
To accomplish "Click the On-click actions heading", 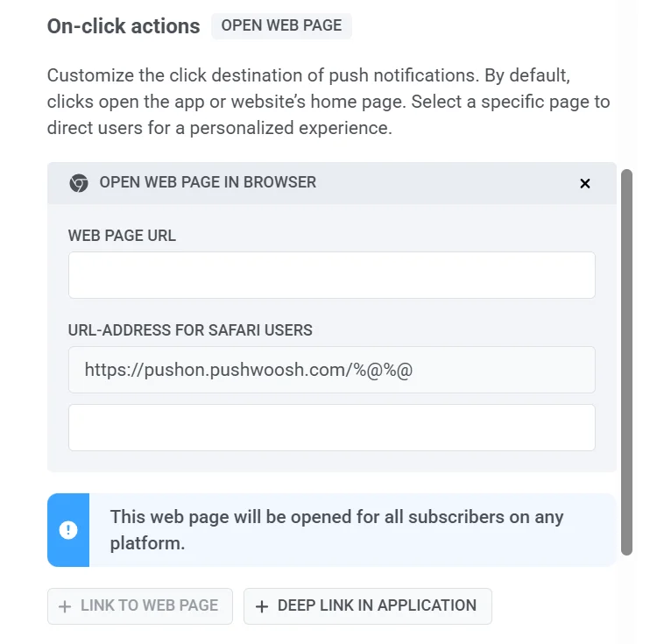I will 124,26.
